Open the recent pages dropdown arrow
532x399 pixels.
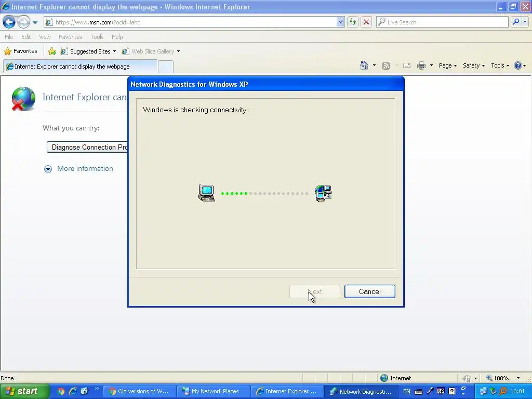point(35,22)
